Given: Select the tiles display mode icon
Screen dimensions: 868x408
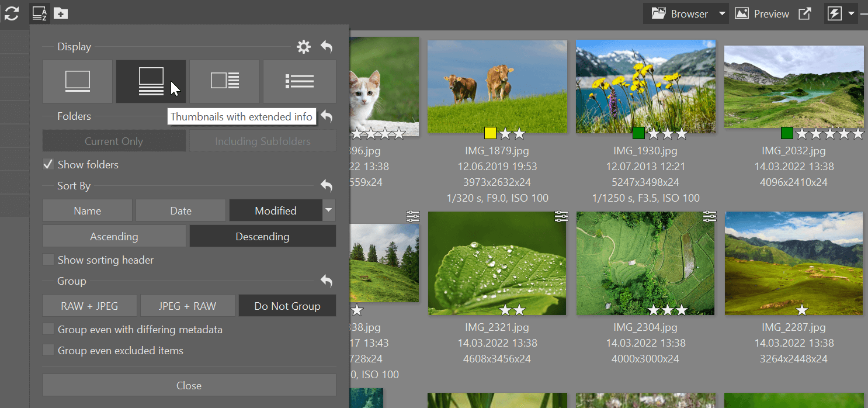Looking at the screenshot, I should click(224, 81).
